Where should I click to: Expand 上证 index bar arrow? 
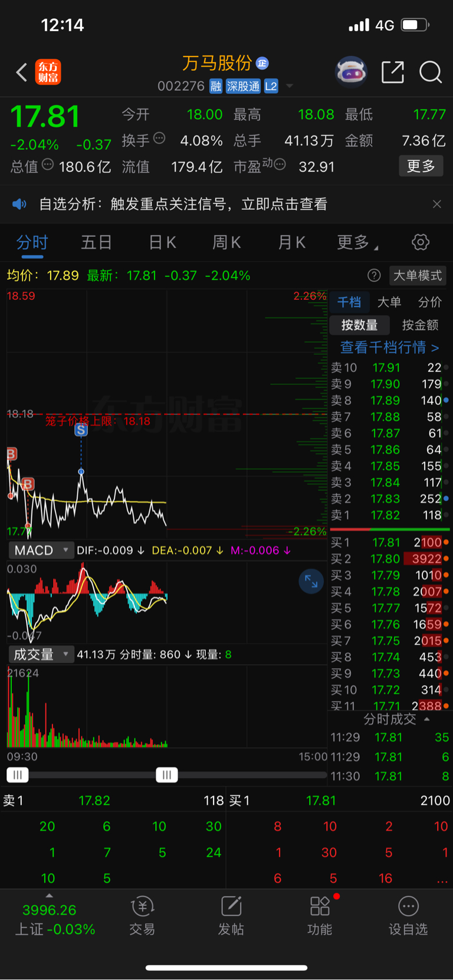tap(50, 895)
